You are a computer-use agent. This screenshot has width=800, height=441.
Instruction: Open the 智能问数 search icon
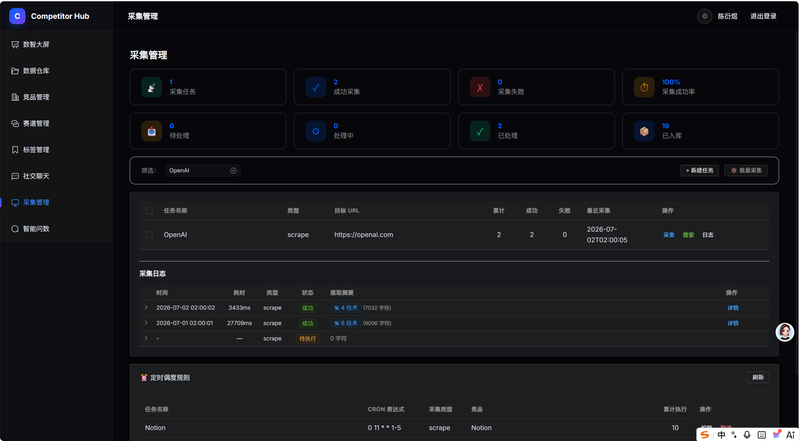[x=15, y=229]
